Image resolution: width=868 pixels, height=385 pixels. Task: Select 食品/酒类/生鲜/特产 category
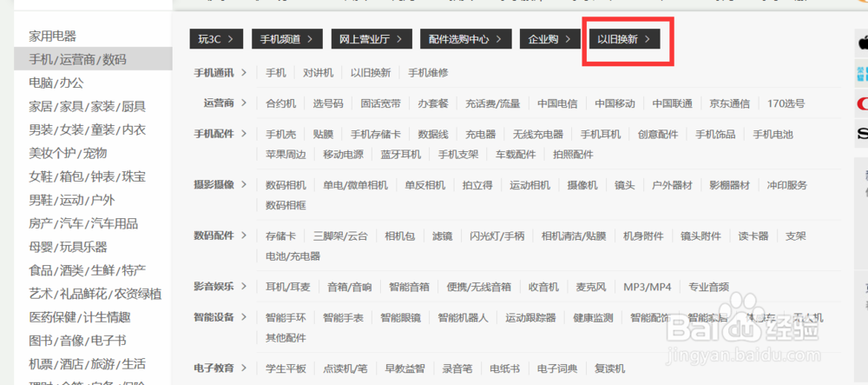tap(88, 270)
